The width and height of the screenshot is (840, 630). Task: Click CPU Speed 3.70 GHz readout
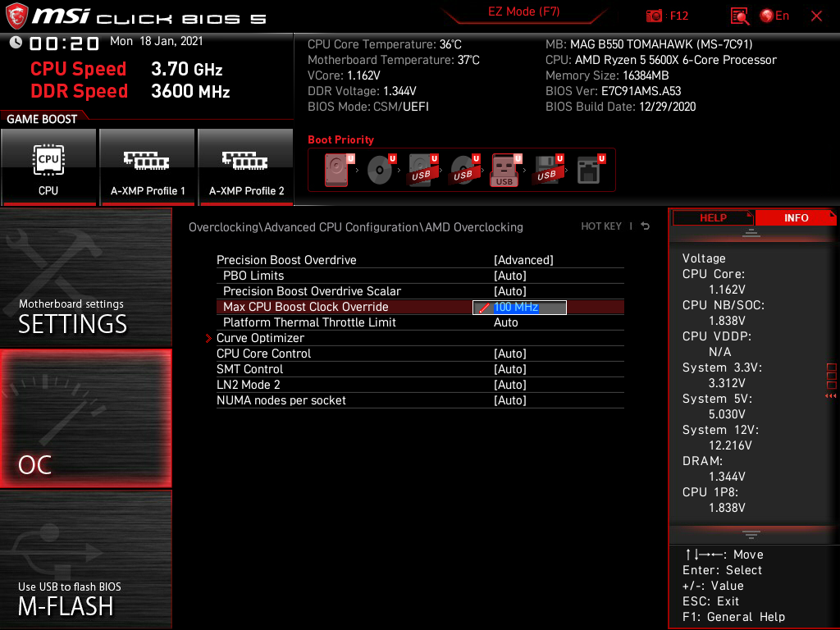(x=126, y=69)
